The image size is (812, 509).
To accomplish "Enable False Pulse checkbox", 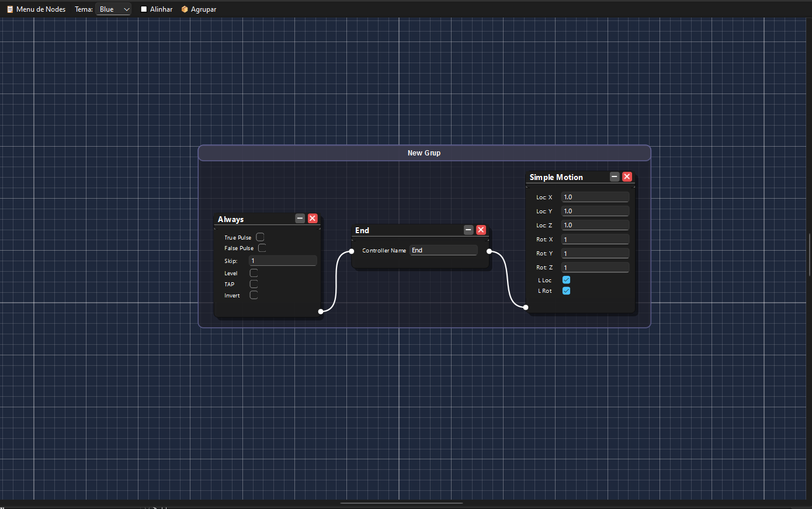I will click(x=262, y=248).
